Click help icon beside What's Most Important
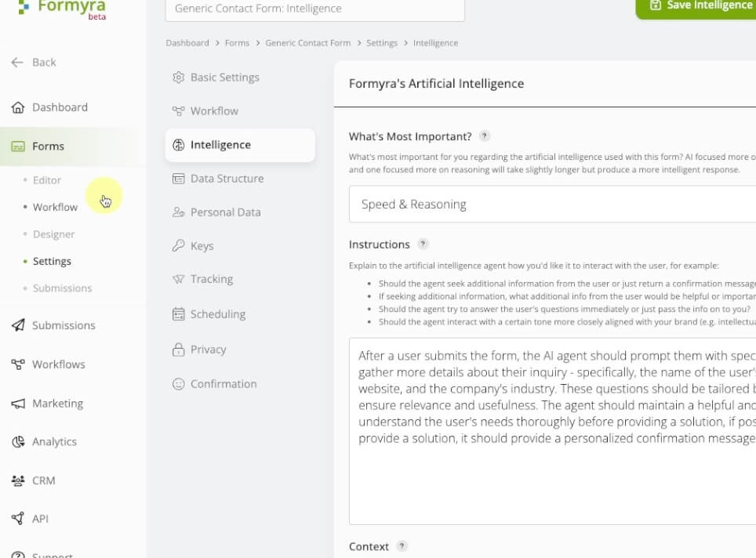756x558 pixels. point(485,136)
